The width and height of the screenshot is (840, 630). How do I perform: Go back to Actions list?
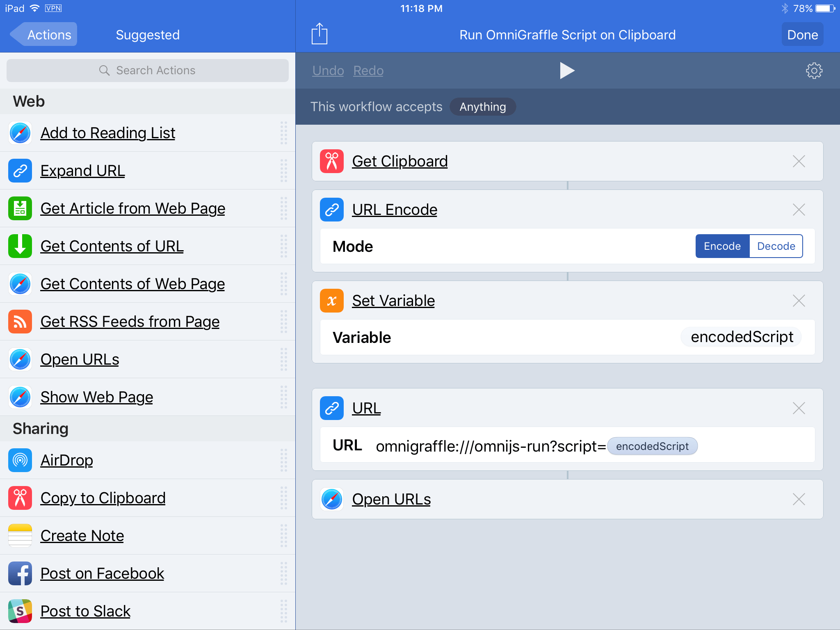coord(44,35)
